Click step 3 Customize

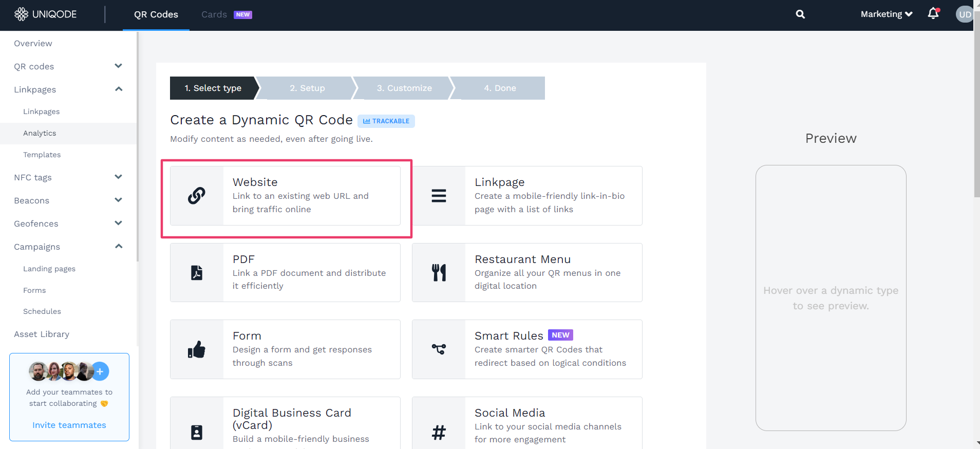[x=404, y=88]
